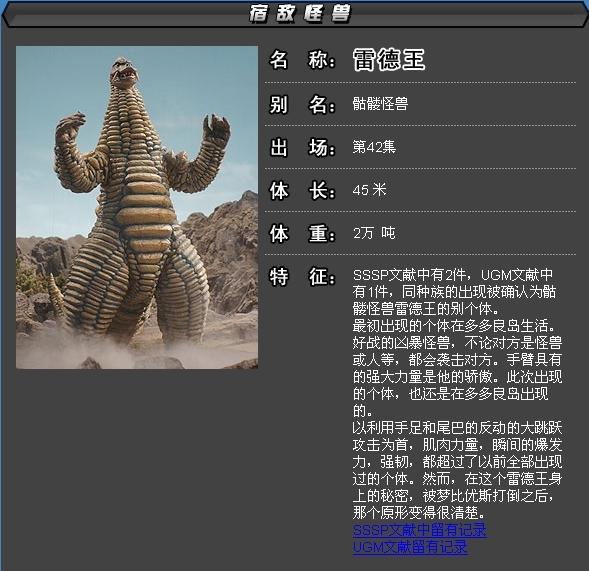Click the 宿敌怪兽 header title
Image resolution: width=589 pixels, height=571 pixels.
(299, 14)
